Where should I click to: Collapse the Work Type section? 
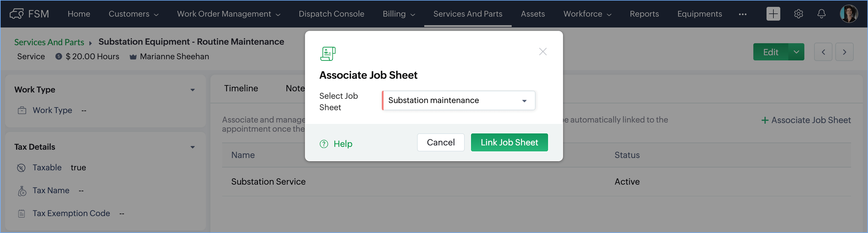click(192, 90)
